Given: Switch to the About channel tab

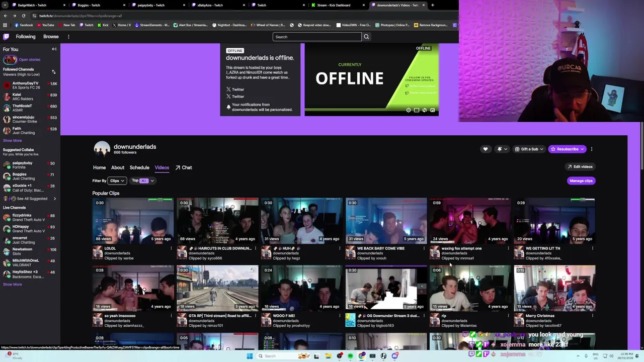Looking at the screenshot, I should point(117,167).
